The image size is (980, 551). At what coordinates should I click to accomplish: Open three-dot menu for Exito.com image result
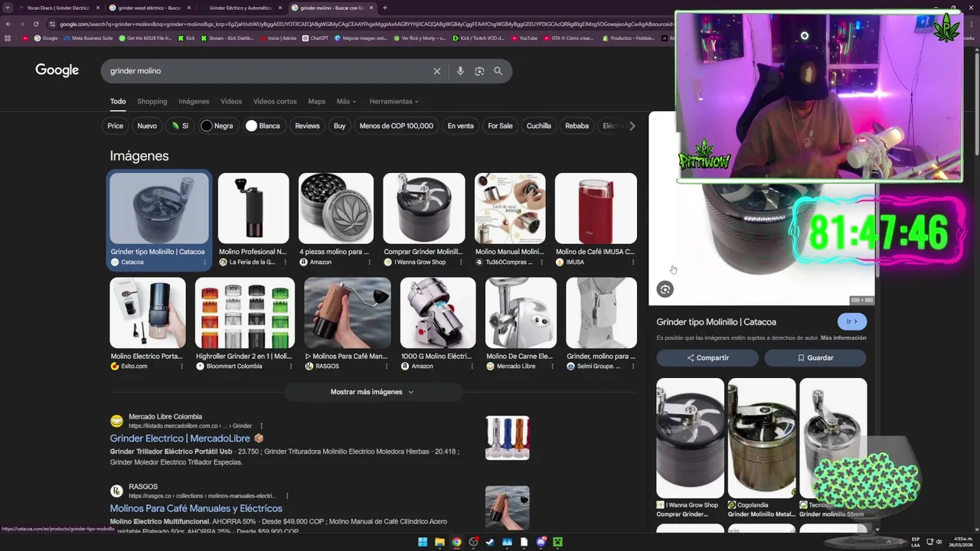pos(181,367)
